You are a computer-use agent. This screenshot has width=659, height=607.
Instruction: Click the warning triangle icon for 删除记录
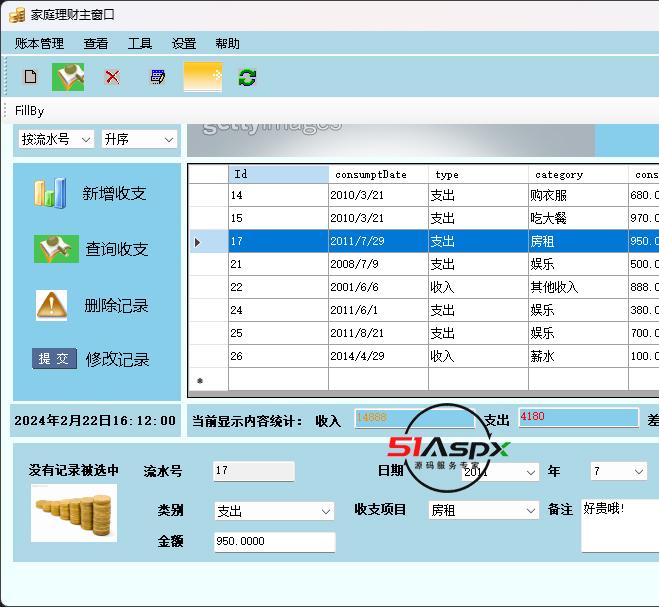pyautogui.click(x=51, y=305)
